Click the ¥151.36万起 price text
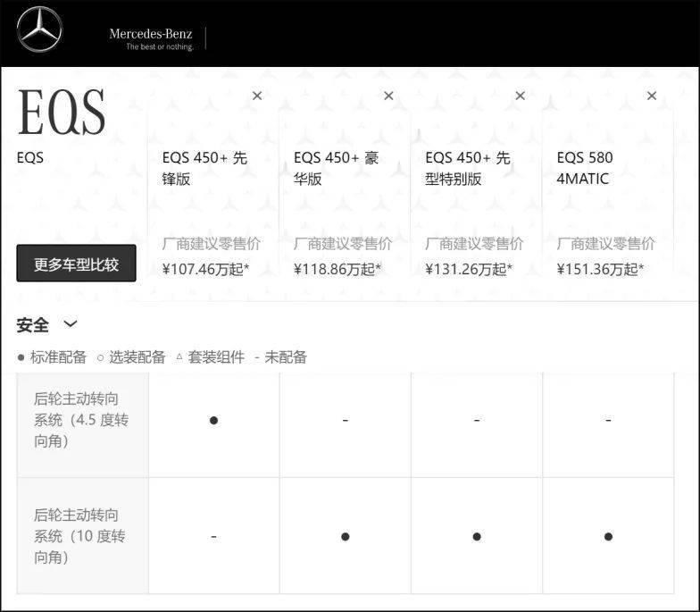 tap(600, 268)
